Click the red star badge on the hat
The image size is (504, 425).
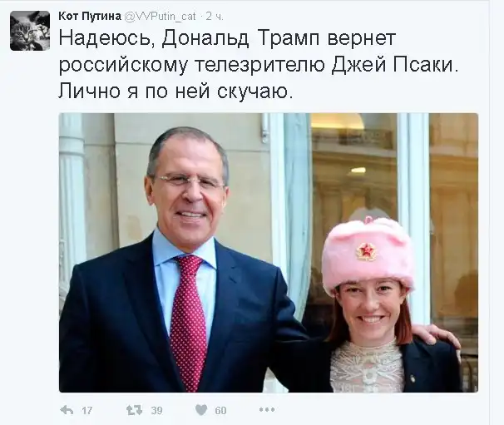[366, 250]
